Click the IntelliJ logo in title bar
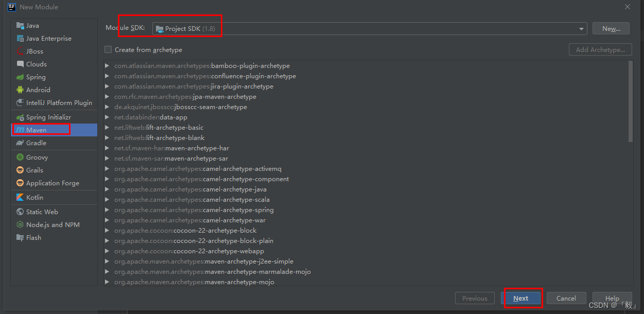 pyautogui.click(x=12, y=7)
